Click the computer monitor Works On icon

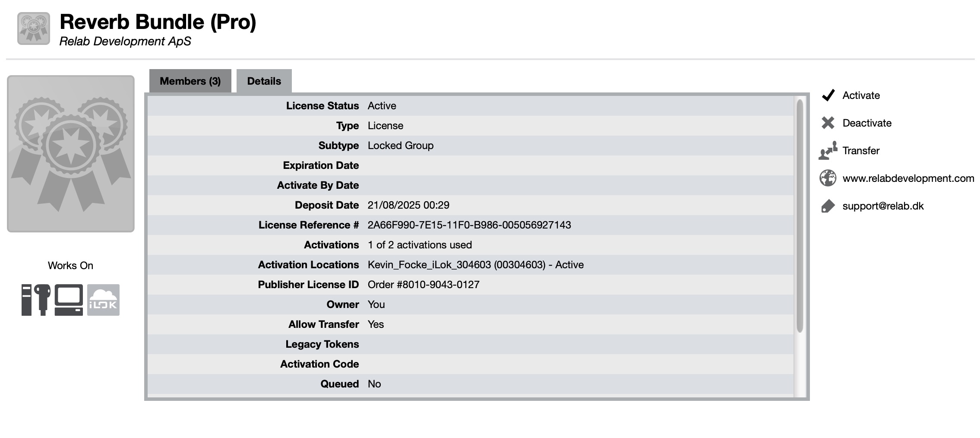[x=69, y=300]
